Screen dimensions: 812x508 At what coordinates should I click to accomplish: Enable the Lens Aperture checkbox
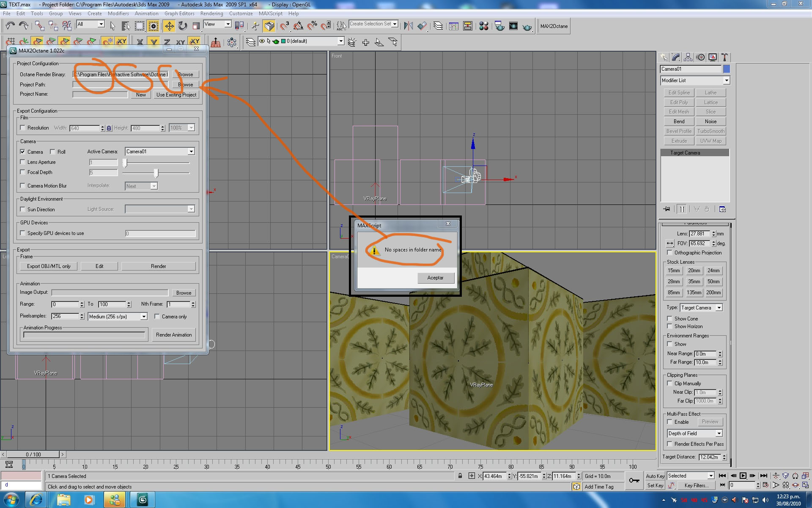(x=23, y=162)
